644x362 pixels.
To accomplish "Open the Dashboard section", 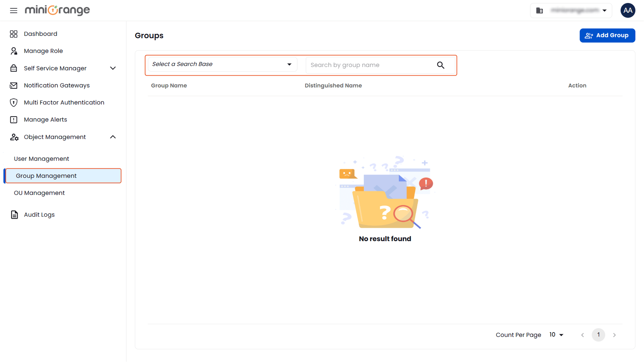I will (x=41, y=34).
